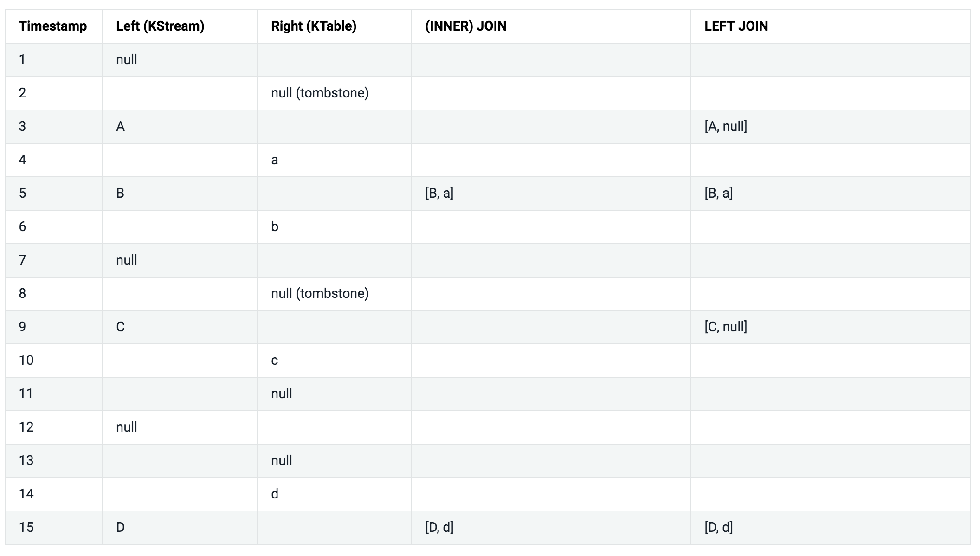The width and height of the screenshot is (980, 556).
Task: Click the KStream value A cell
Action: click(121, 126)
